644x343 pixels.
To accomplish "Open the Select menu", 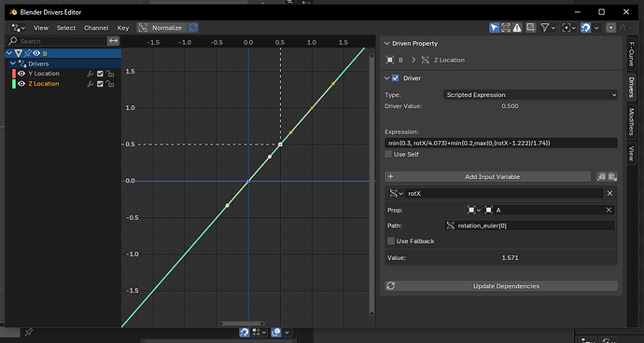I will (x=66, y=28).
